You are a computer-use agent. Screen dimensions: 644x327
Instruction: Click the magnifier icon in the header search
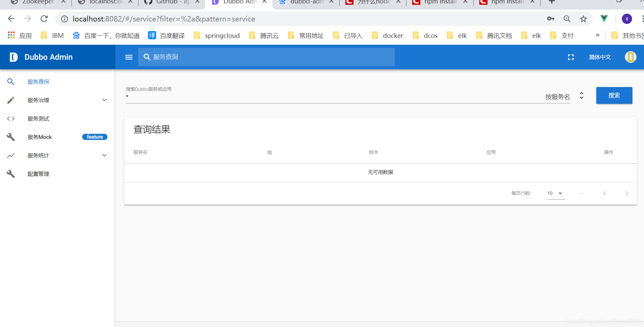tap(147, 57)
